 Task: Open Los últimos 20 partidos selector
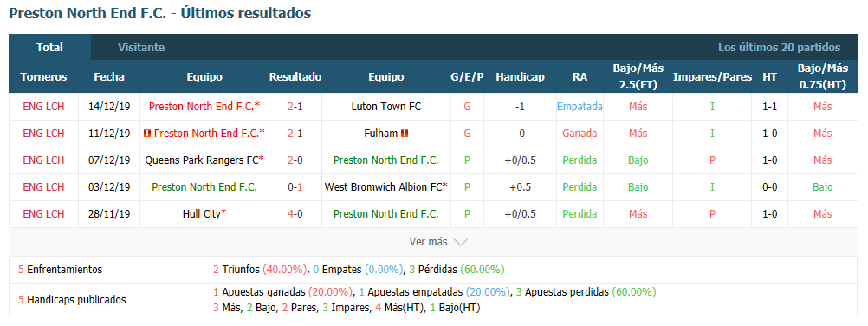pos(779,47)
